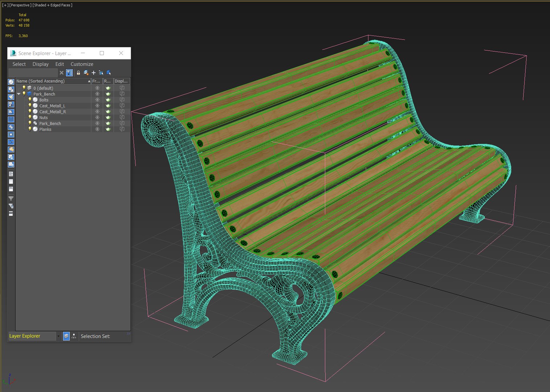This screenshot has height=392, width=550.
Task: Click the select children icon in toolbar
Action: [x=101, y=73]
